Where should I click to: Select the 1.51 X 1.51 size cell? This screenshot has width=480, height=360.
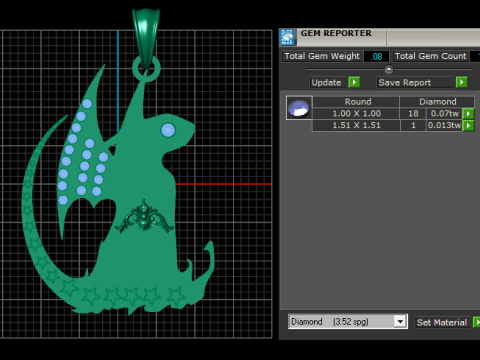356,125
